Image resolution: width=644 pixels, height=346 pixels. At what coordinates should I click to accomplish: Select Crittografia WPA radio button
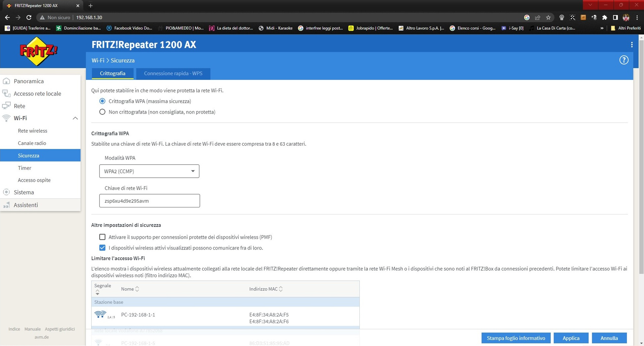coord(102,101)
